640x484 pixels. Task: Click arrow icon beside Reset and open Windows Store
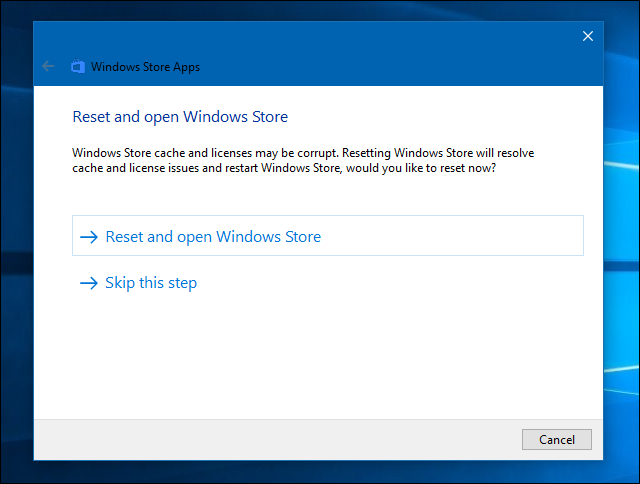click(90, 237)
